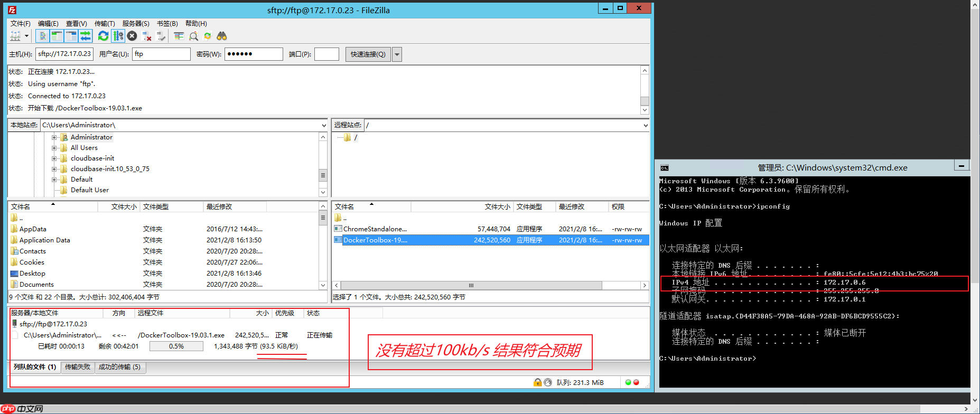The height and width of the screenshot is (414, 980).
Task: Click the ChromeStandalone application icon in remote list
Action: click(338, 229)
